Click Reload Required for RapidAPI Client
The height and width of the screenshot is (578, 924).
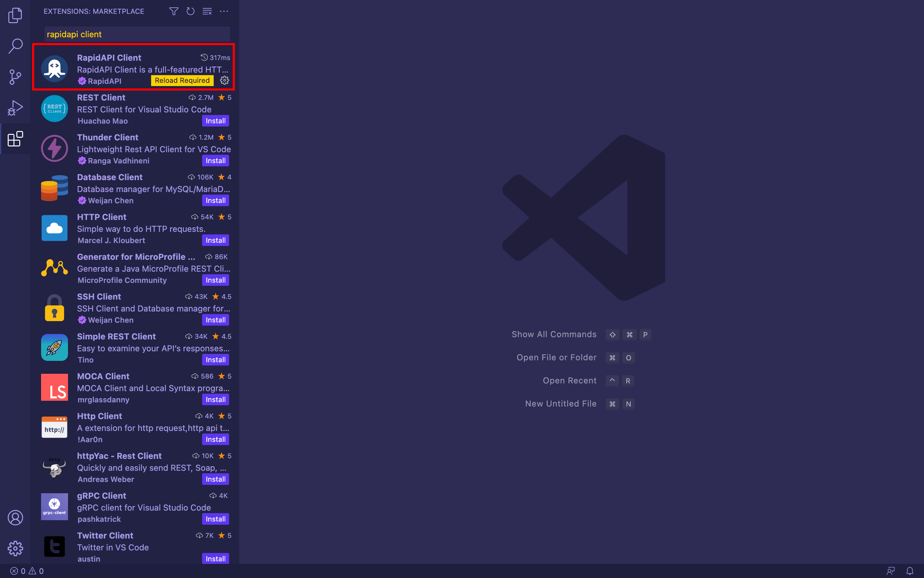(182, 80)
